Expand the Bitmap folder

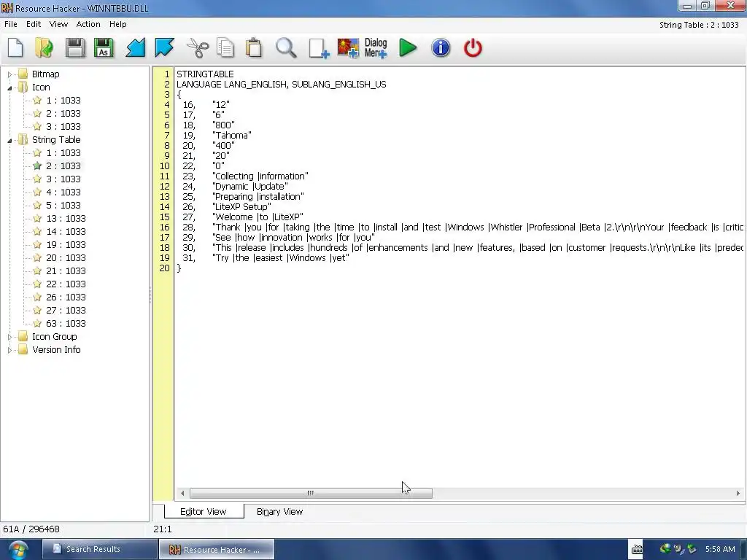click(9, 74)
